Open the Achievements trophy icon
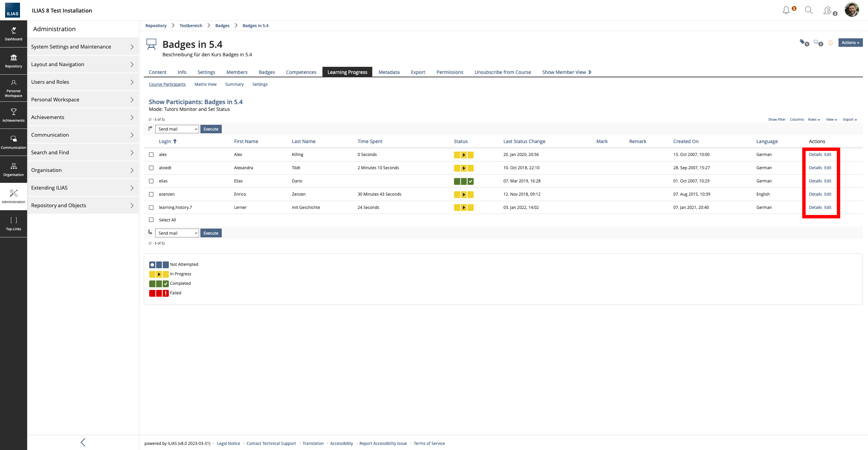Viewport: 868px width, 450px height. (x=14, y=115)
